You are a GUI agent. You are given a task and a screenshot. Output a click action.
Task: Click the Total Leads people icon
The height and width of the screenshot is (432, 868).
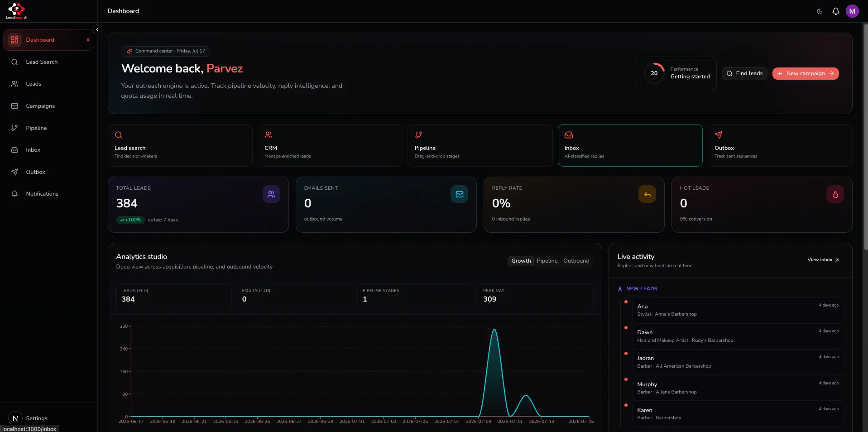coord(271,194)
